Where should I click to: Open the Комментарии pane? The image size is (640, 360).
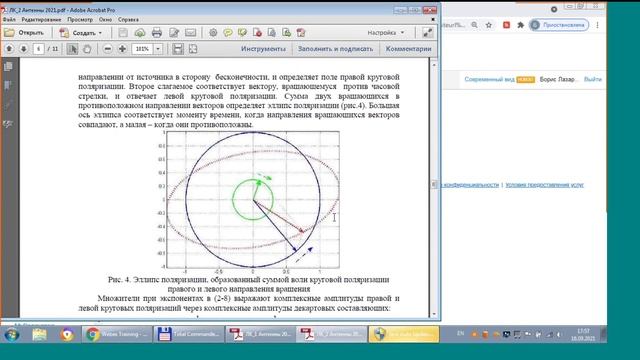(x=409, y=49)
